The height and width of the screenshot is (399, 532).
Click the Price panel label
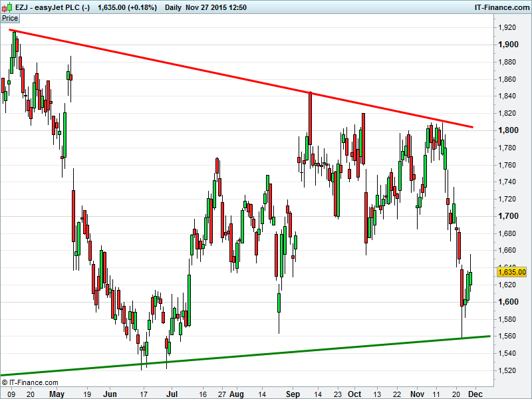pyautogui.click(x=10, y=19)
